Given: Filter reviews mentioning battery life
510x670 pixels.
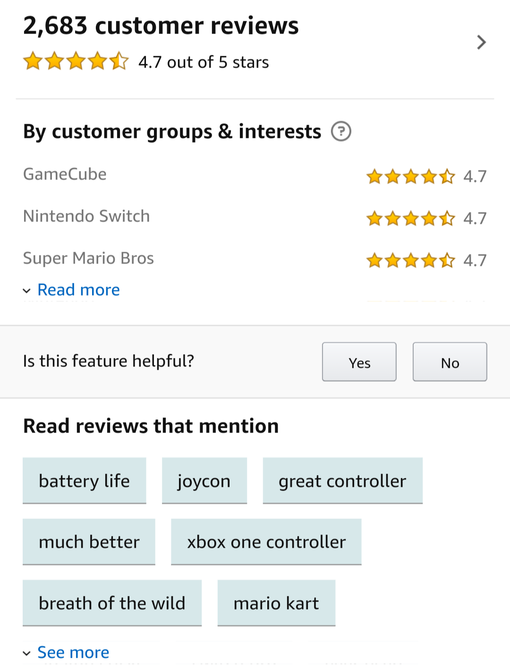Looking at the screenshot, I should (85, 481).
